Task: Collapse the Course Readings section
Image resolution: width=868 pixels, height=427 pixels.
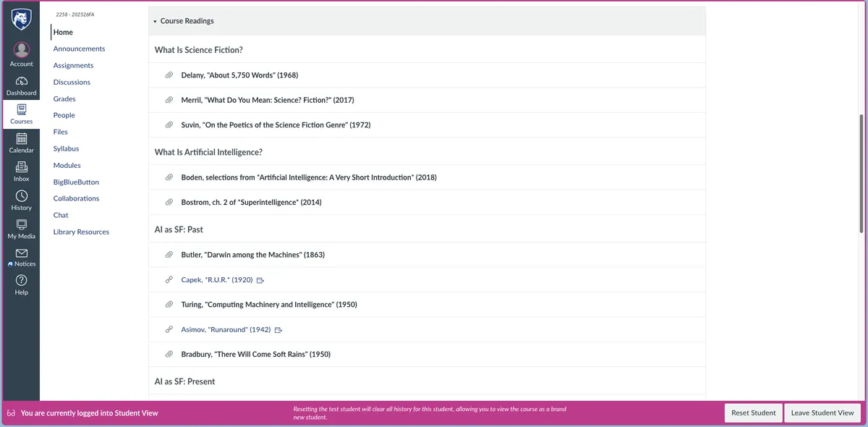Action: [x=156, y=21]
